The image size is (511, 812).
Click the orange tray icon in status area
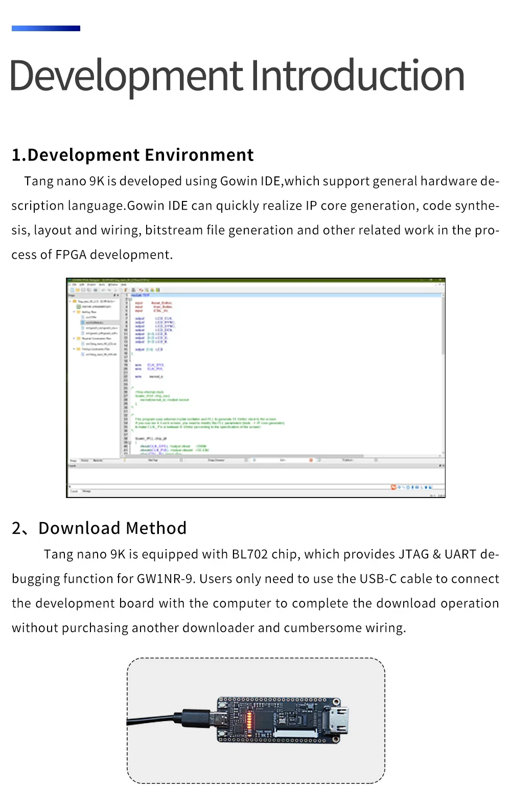(x=393, y=487)
